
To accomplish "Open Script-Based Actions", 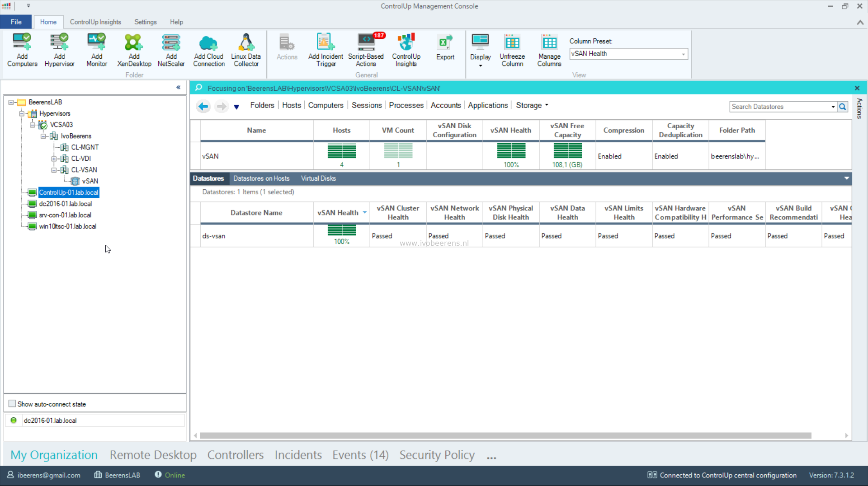I will tap(366, 50).
